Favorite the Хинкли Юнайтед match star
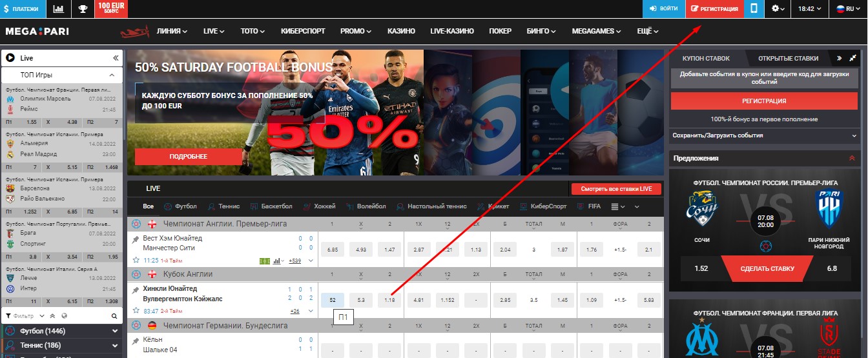The width and height of the screenshot is (868, 358). (x=136, y=311)
